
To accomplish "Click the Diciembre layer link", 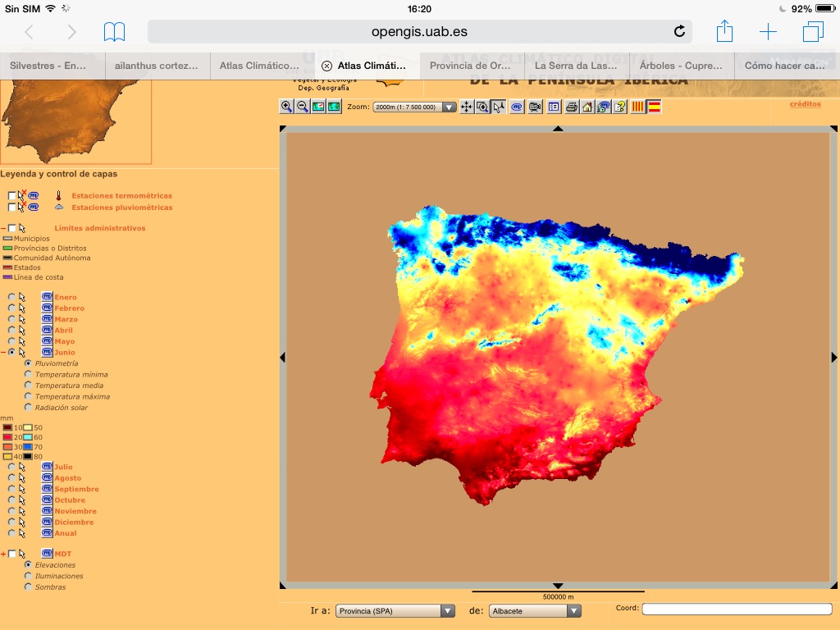I will click(x=74, y=522).
